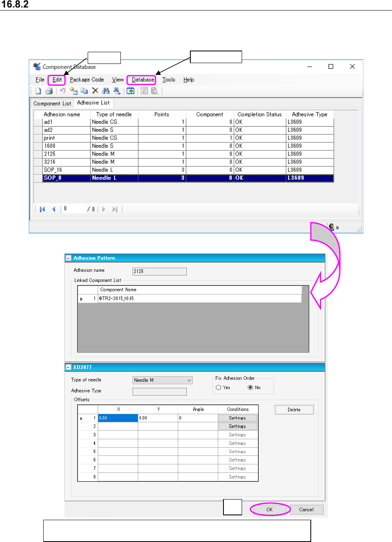The image size is (392, 542).
Task: Click the Copy toolbar icon
Action: [x=84, y=91]
